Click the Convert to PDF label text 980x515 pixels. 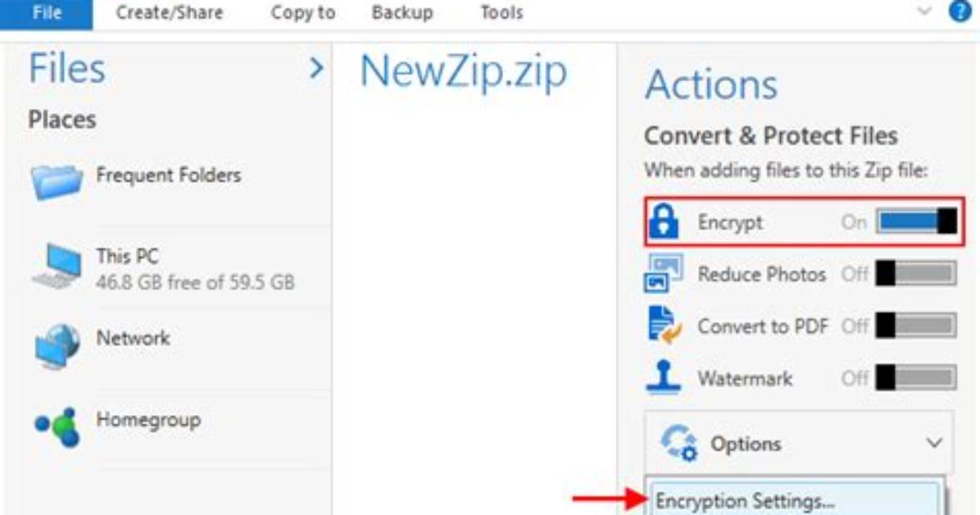coord(763,326)
